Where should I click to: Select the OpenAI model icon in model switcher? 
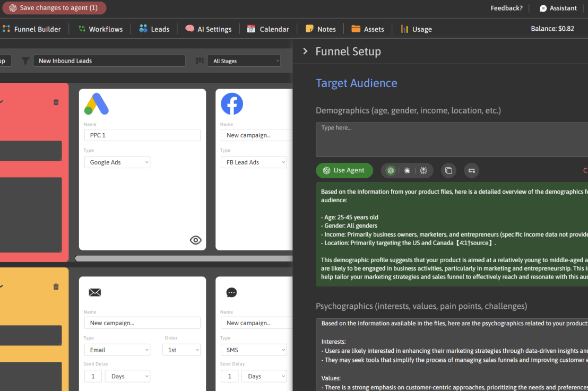point(391,170)
